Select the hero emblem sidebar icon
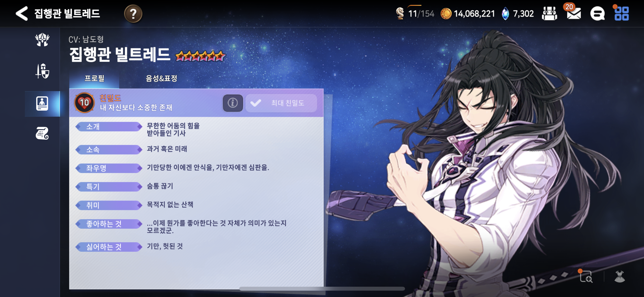644x297 pixels. click(x=42, y=40)
